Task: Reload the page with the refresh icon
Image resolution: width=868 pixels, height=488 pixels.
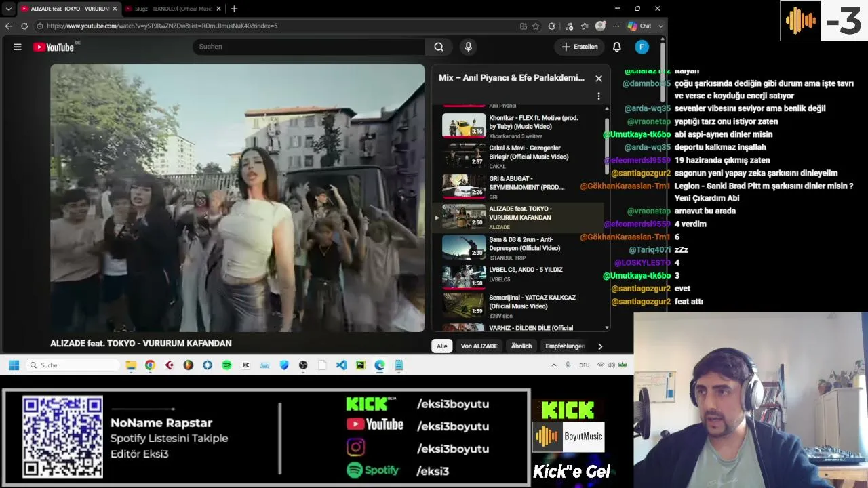Action: 24,26
